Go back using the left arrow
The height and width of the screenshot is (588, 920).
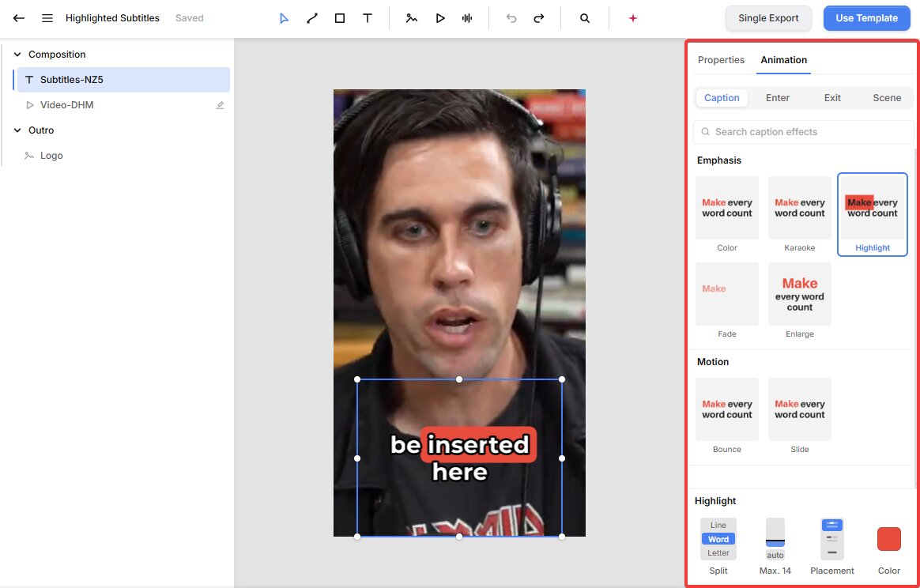tap(19, 18)
